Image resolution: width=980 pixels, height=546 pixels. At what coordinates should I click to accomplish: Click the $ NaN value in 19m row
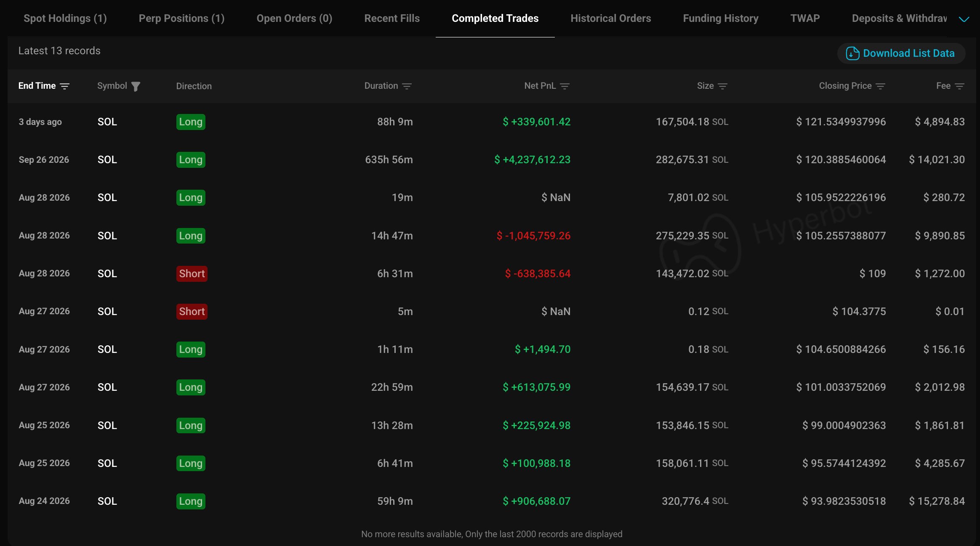[x=556, y=198]
